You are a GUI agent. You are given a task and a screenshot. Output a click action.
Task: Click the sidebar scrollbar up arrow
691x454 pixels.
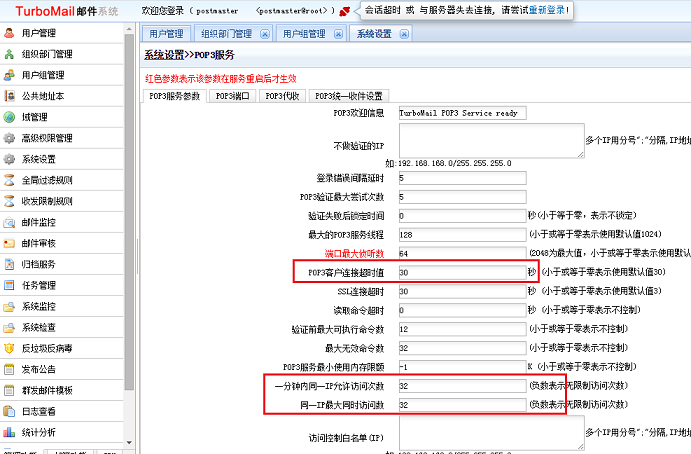click(129, 29)
